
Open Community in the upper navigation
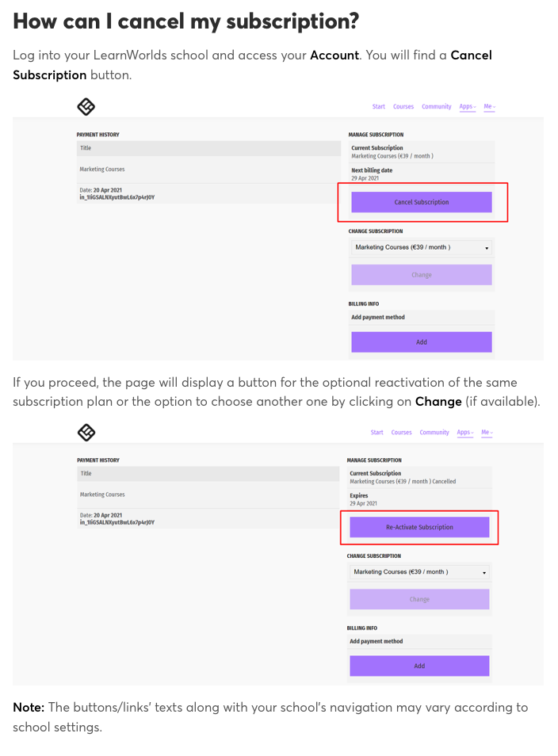[x=437, y=106]
